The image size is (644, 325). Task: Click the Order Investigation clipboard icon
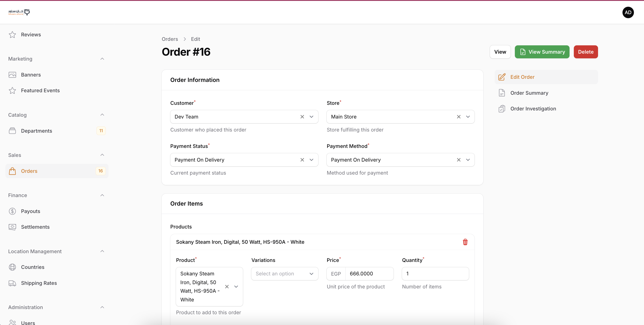click(x=502, y=109)
